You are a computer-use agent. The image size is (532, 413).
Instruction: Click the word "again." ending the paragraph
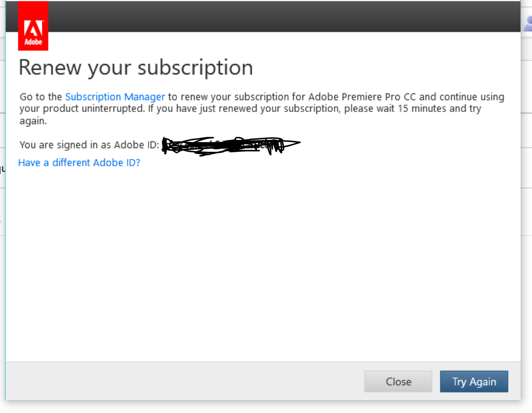point(33,121)
